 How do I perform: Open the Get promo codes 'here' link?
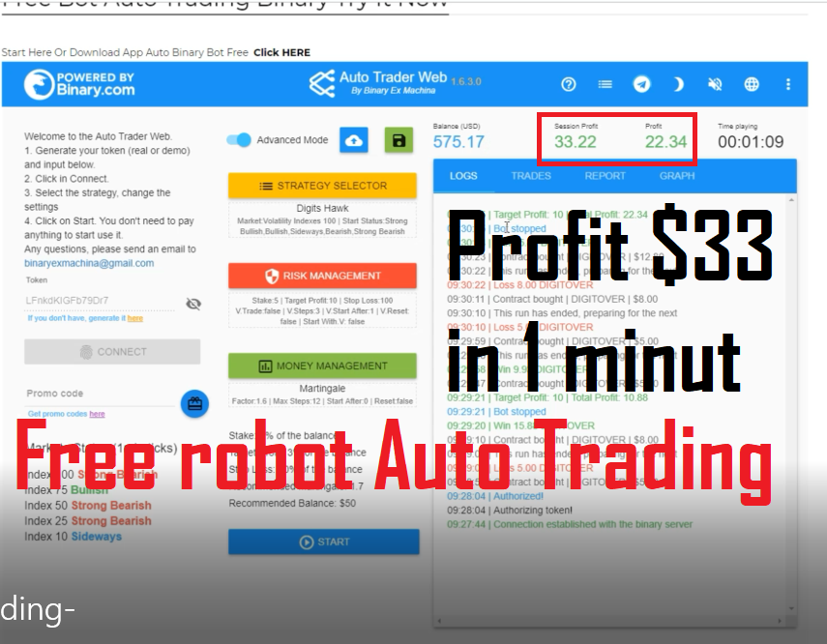click(x=97, y=414)
